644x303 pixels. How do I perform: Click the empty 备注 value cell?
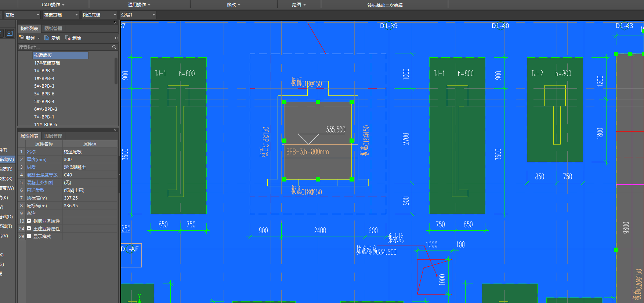click(90, 213)
